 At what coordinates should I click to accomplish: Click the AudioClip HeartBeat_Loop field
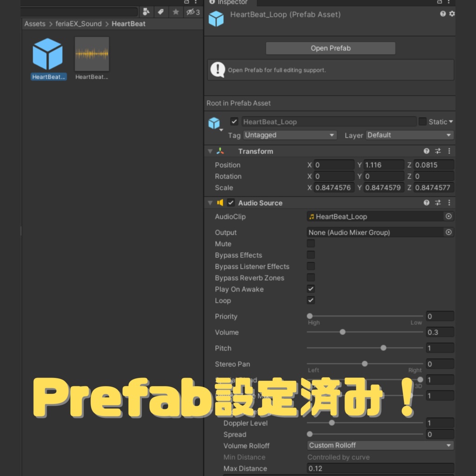tap(375, 217)
